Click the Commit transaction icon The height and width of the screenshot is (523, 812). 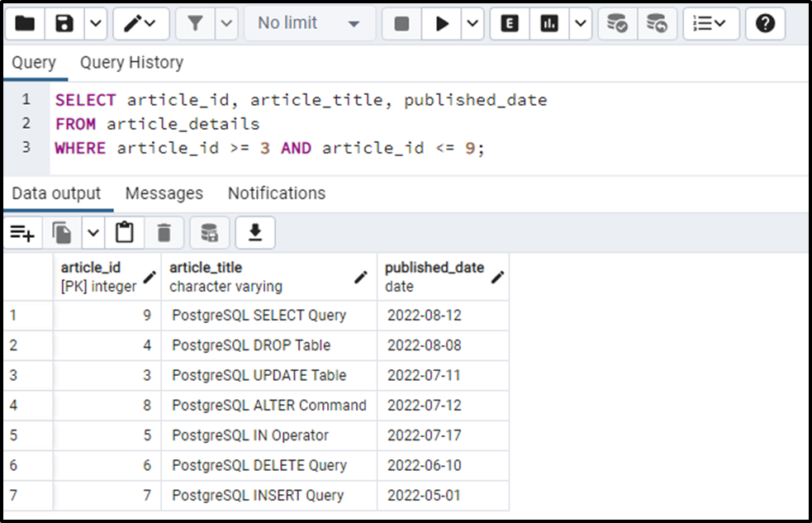[x=617, y=24]
